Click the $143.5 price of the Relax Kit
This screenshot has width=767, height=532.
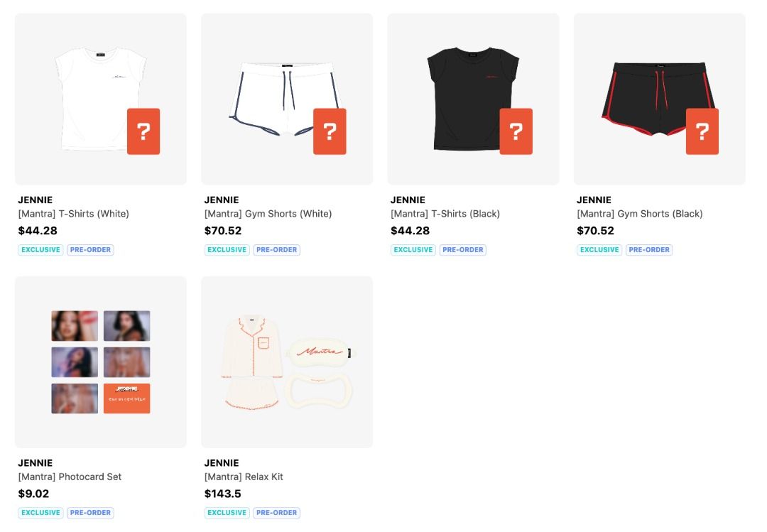click(222, 494)
